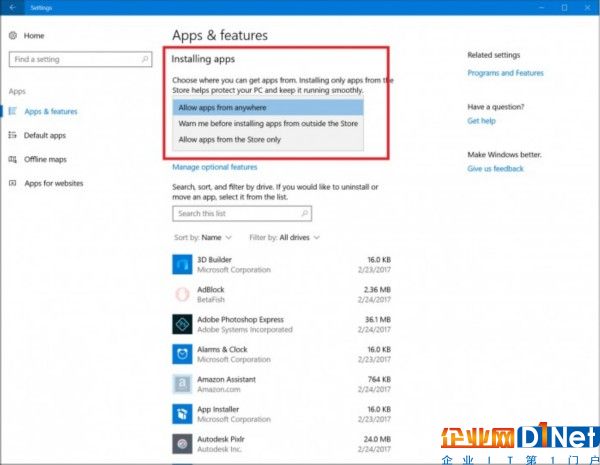Click the 24.0 MB size value
The width and height of the screenshot is (600, 465).
[x=377, y=439]
